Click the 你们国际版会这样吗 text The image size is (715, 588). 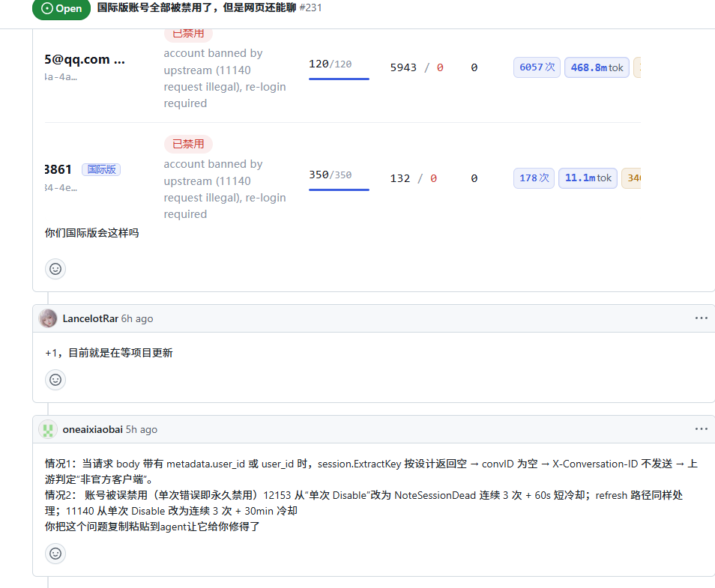[91, 233]
